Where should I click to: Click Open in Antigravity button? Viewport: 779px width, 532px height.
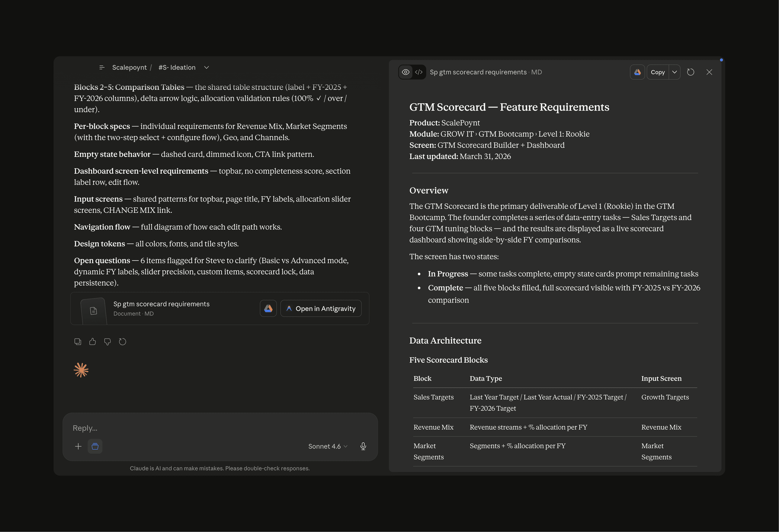click(x=321, y=308)
